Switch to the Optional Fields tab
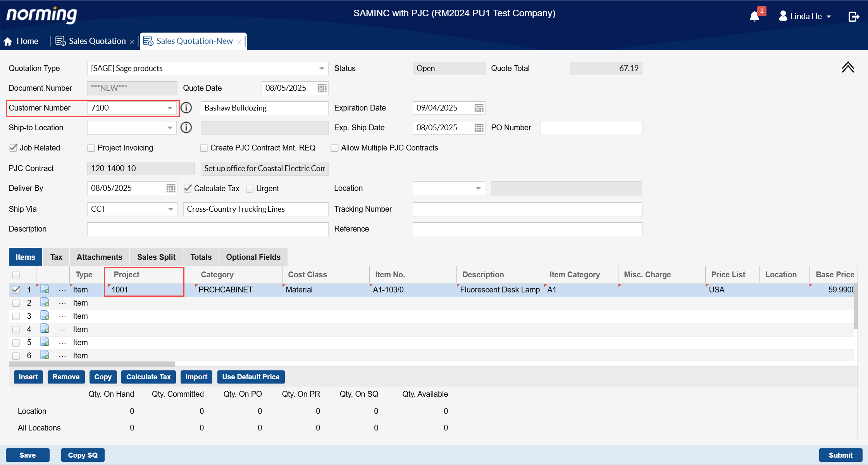Image resolution: width=868 pixels, height=465 pixels. point(253,257)
